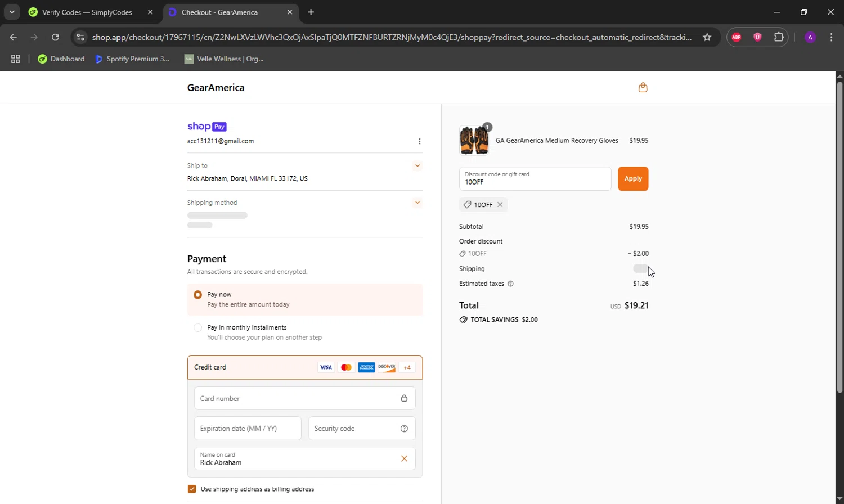Click the total amount $19.21
The image size is (844, 504).
click(x=636, y=305)
